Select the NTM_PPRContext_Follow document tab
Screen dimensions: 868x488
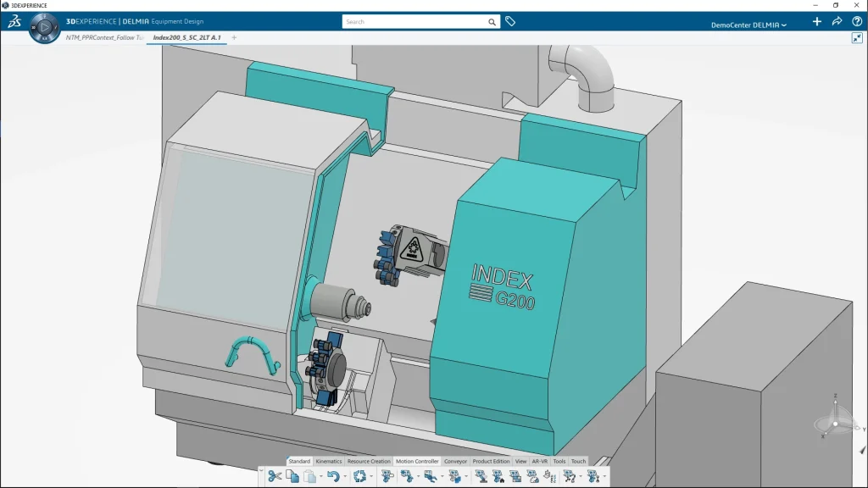pos(103,37)
